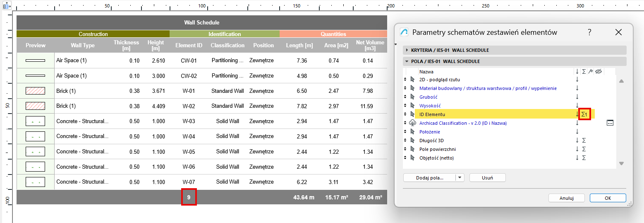Click the sum icon on Pole powierzchni row

584,149
